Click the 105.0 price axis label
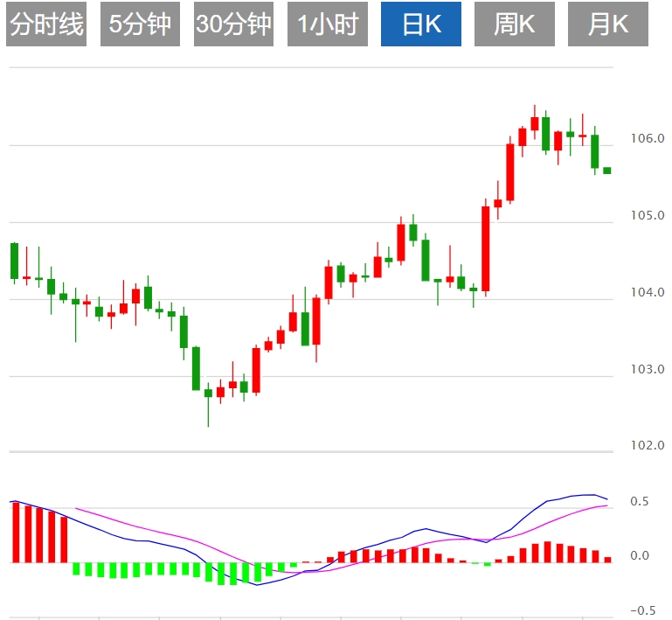 647,215
